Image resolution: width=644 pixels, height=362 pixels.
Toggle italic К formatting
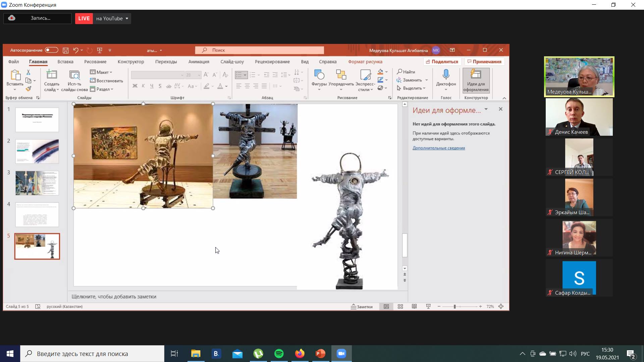click(143, 86)
